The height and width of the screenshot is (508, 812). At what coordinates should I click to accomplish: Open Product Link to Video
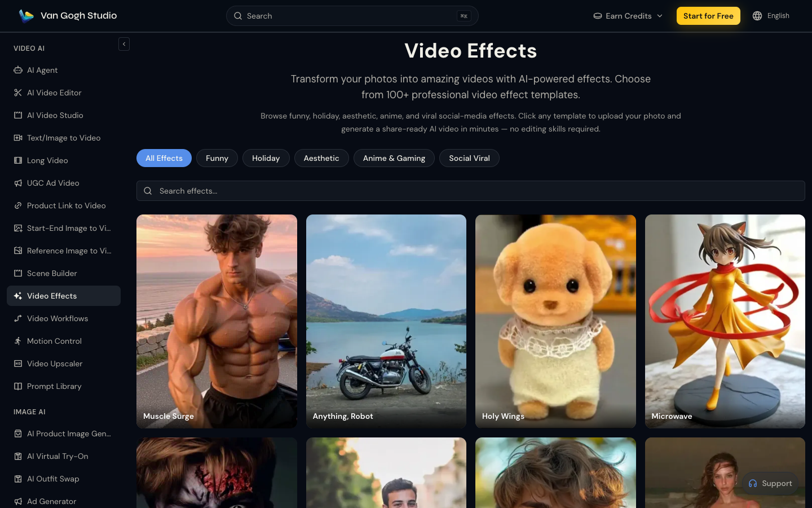(x=64, y=205)
